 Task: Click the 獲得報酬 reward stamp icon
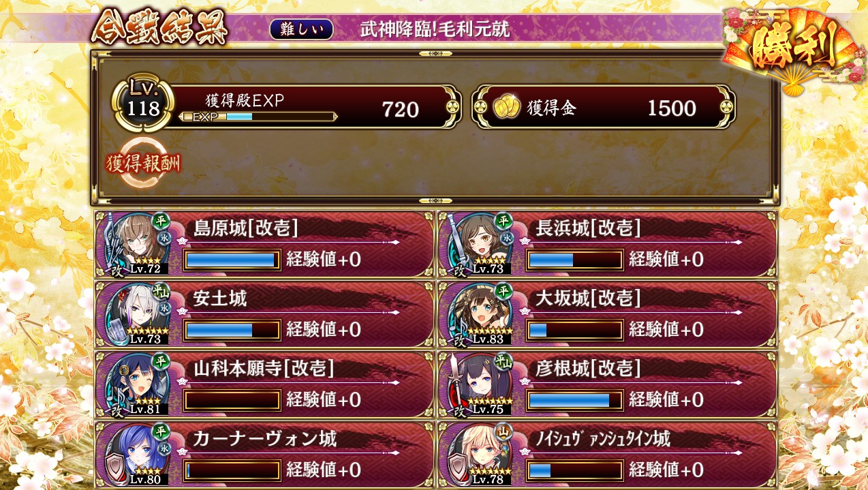click(143, 163)
